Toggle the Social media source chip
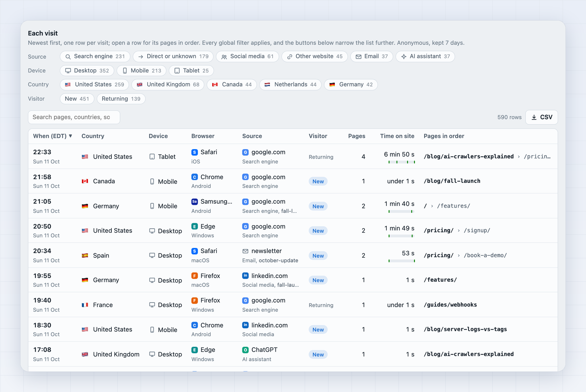 click(247, 56)
